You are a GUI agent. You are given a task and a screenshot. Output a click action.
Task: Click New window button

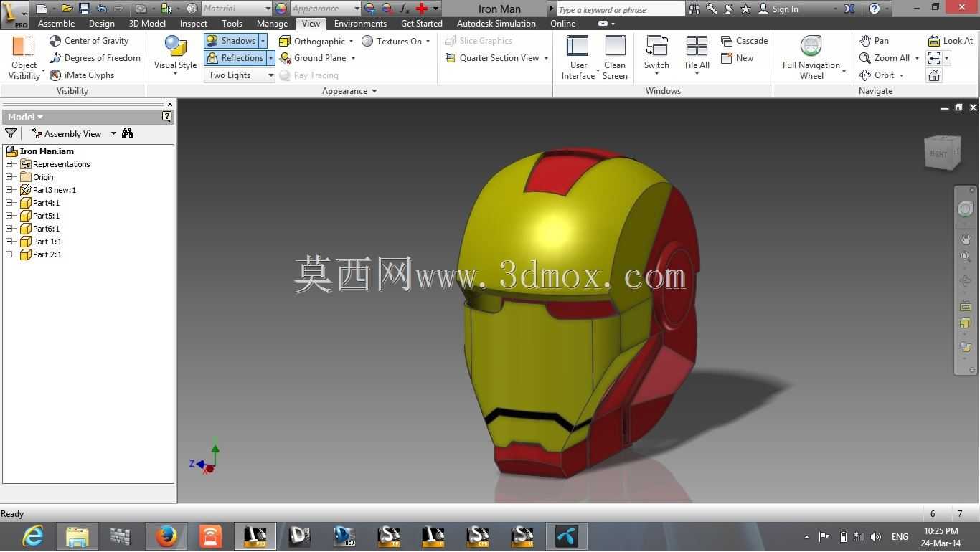[x=737, y=58]
